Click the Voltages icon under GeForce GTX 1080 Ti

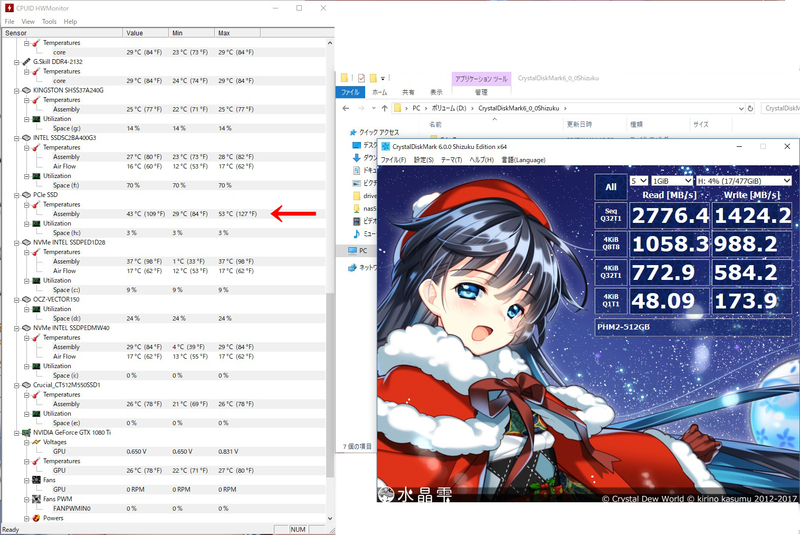[36, 442]
